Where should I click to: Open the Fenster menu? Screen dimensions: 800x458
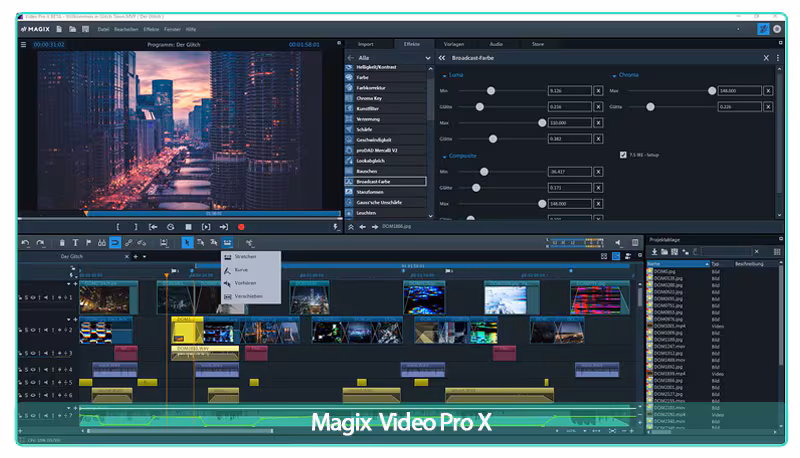172,30
